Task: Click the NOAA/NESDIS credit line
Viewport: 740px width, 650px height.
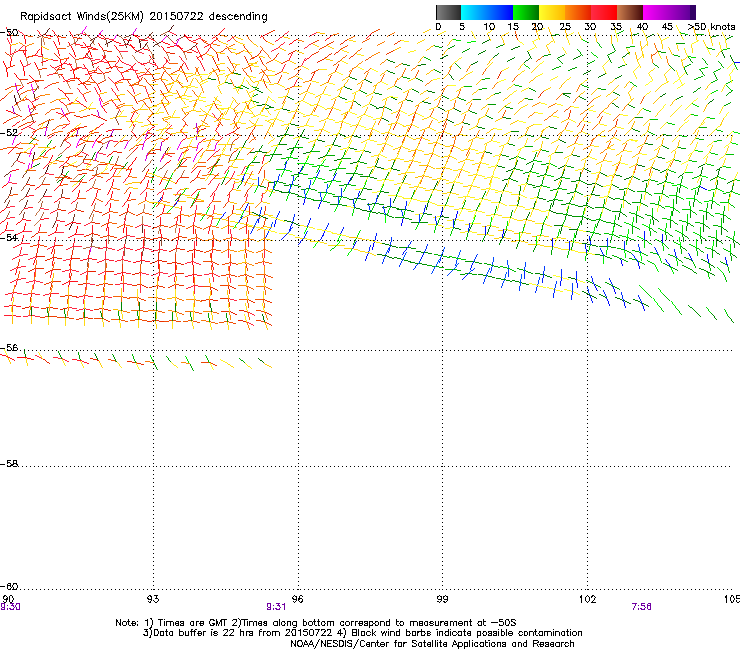Action: pos(432,644)
